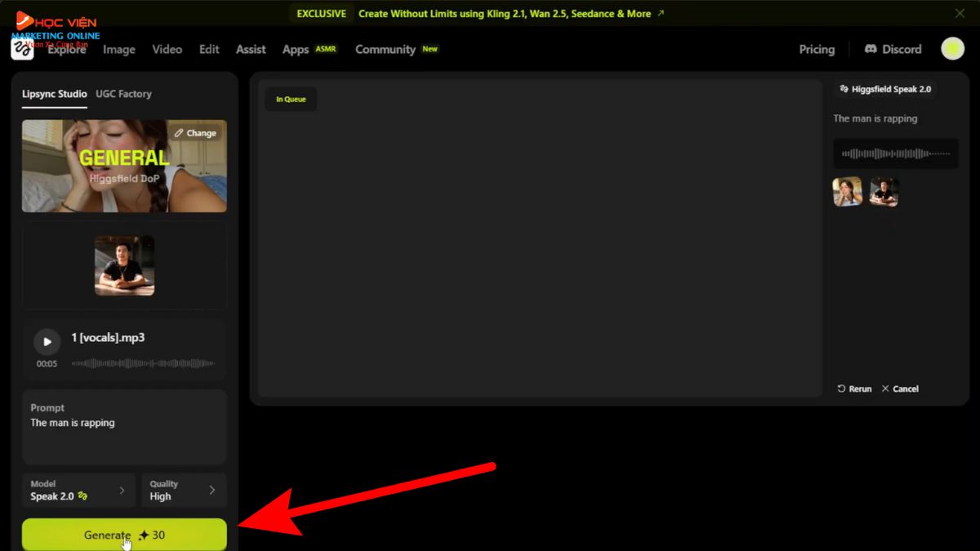Dismiss the exclusive promo banner

pyautogui.click(x=960, y=13)
